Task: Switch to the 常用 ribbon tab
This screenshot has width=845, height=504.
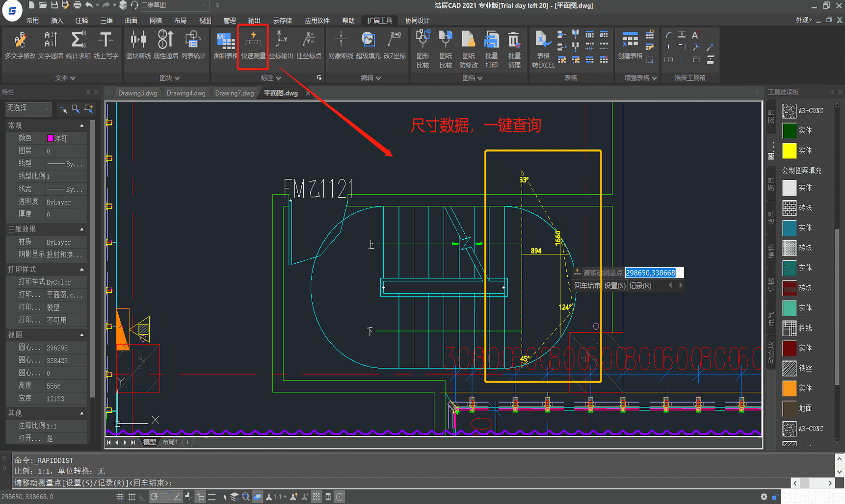Action: 32,21
